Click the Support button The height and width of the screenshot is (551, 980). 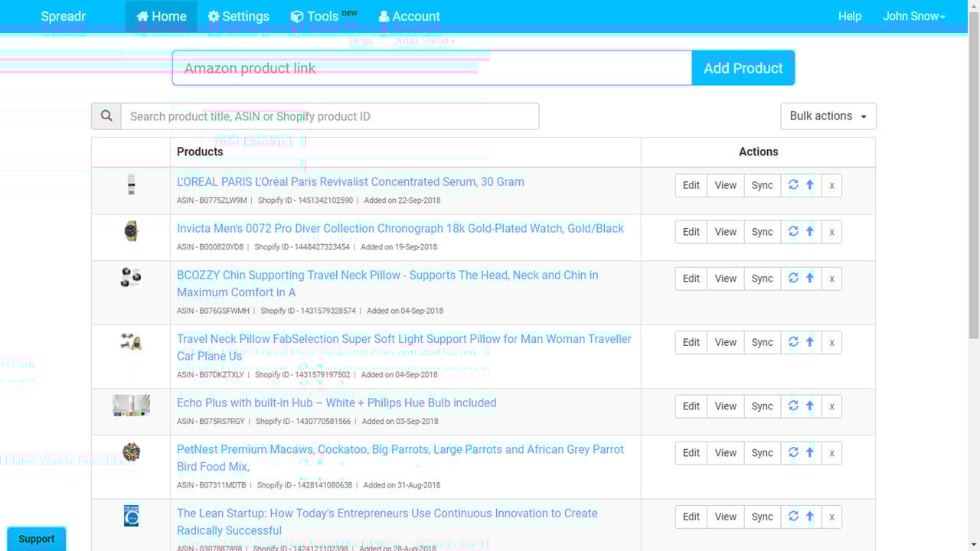click(x=37, y=539)
